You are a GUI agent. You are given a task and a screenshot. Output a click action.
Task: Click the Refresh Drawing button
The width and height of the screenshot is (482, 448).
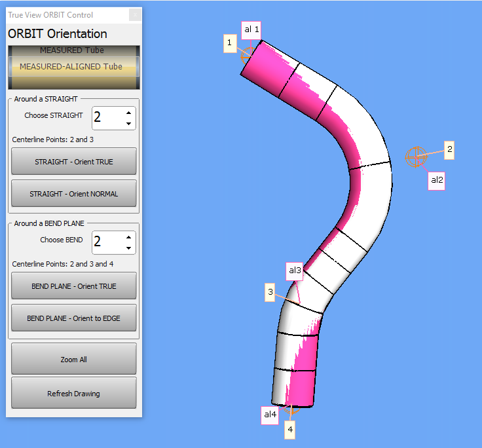[x=73, y=393]
